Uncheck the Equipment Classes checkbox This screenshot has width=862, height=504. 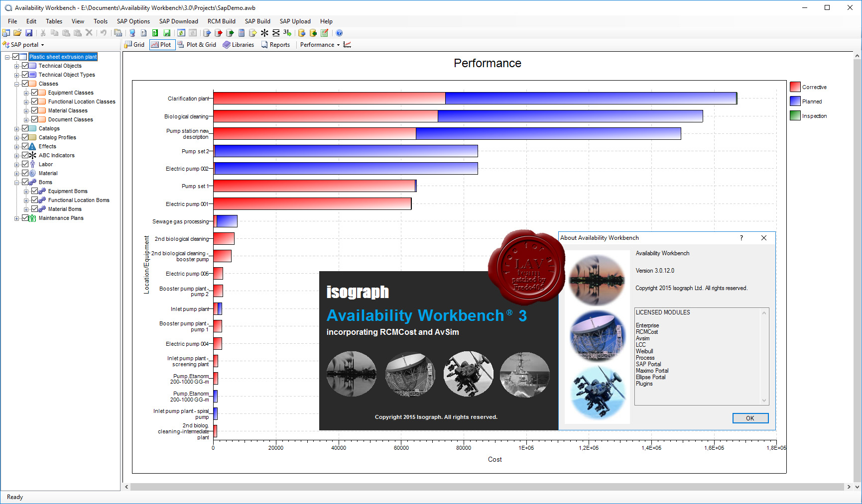click(x=34, y=93)
